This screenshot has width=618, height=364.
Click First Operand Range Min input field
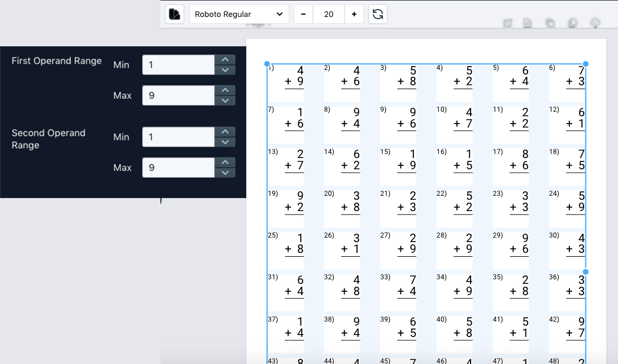click(178, 65)
